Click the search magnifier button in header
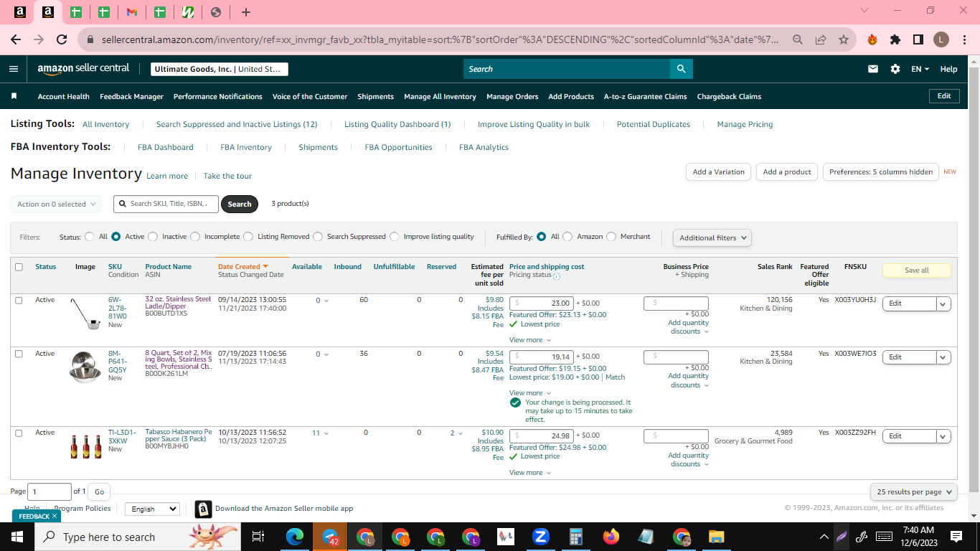Image resolution: width=980 pixels, height=551 pixels. (681, 69)
